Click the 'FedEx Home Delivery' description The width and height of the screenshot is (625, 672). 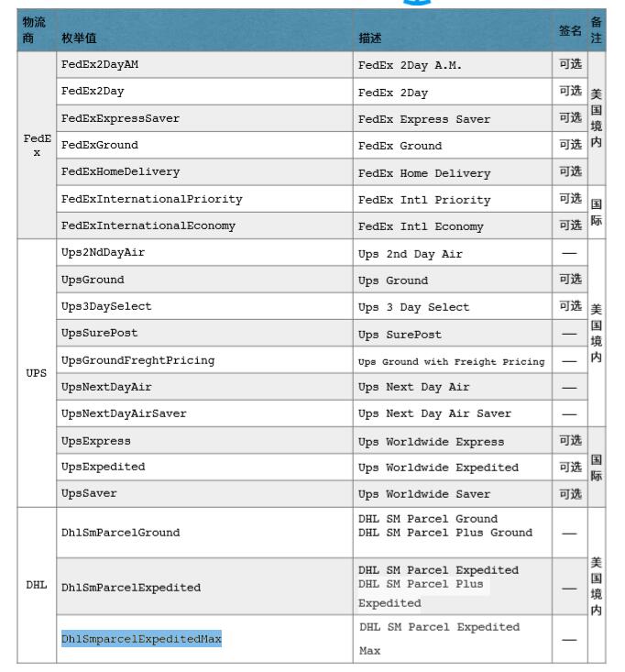pos(424,173)
